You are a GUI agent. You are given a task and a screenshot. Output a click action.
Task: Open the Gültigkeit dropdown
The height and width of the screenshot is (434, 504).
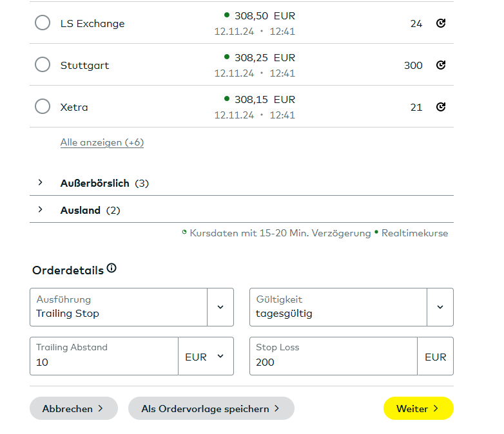[x=440, y=307]
